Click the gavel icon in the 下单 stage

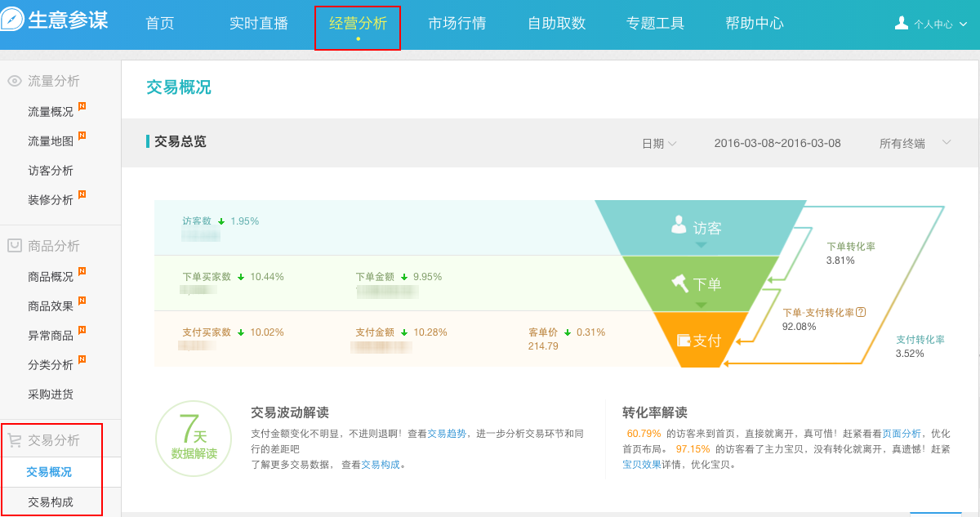coord(679,283)
